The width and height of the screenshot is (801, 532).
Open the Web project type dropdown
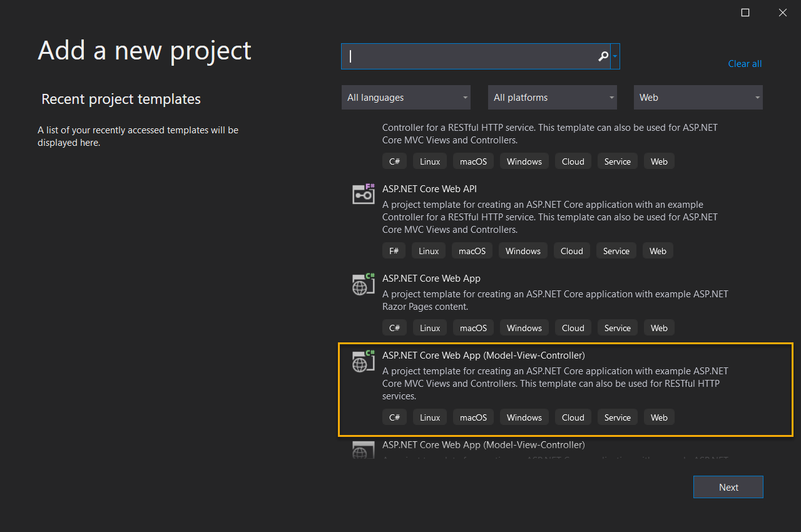(698, 98)
